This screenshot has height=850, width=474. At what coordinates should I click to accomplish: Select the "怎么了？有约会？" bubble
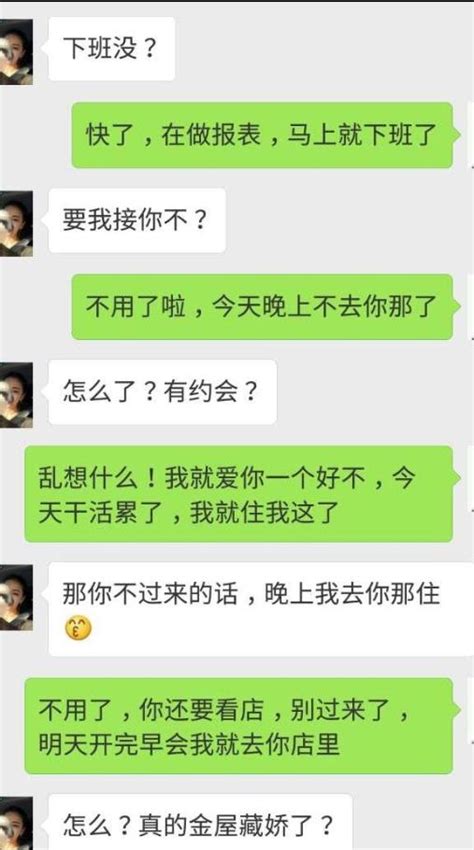pyautogui.click(x=163, y=392)
